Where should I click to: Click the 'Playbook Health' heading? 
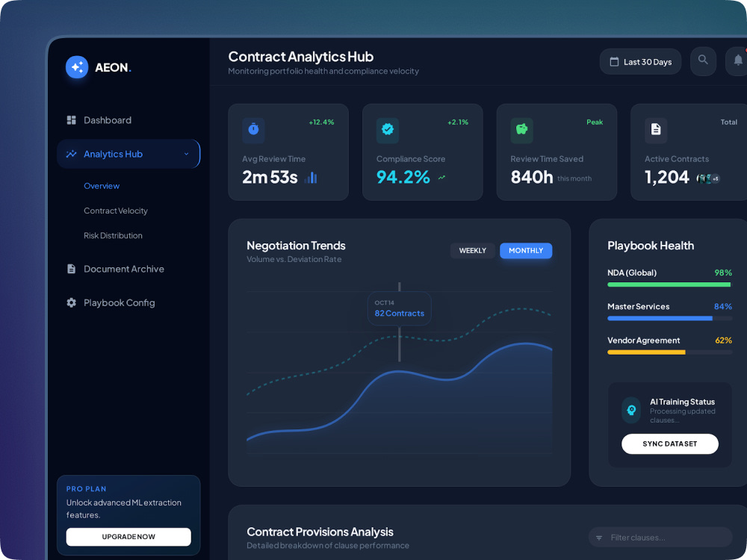pos(651,246)
